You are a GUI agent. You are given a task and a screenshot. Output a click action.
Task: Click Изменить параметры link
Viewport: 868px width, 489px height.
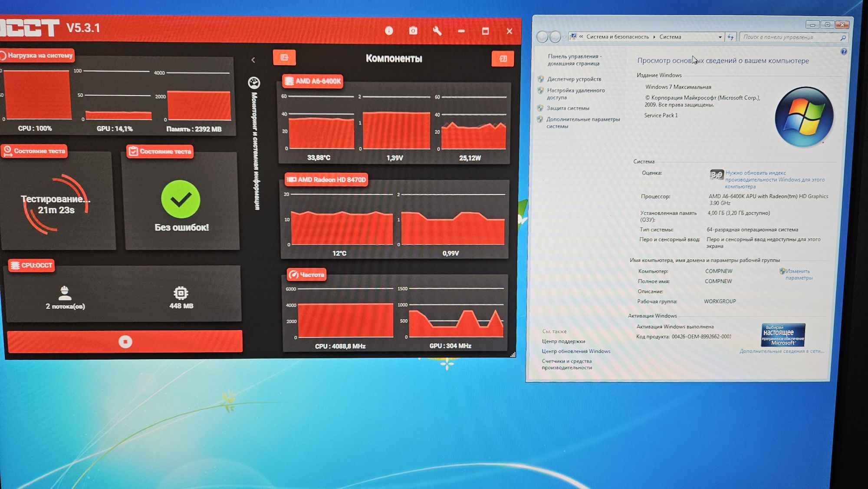(799, 274)
